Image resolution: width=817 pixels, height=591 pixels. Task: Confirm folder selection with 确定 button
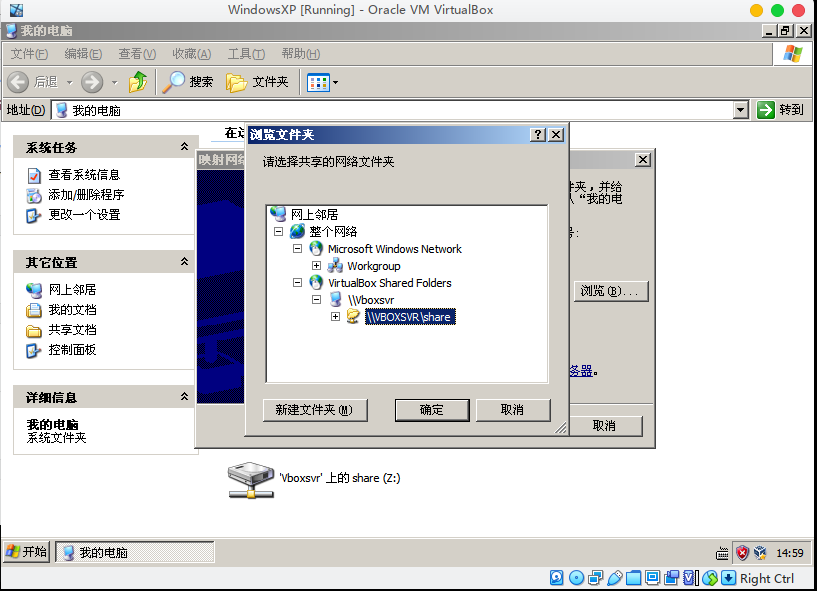[x=432, y=410]
